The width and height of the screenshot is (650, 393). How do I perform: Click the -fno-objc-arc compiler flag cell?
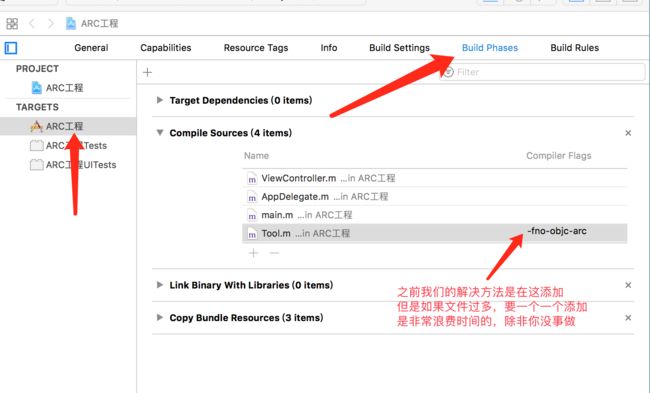click(x=557, y=231)
